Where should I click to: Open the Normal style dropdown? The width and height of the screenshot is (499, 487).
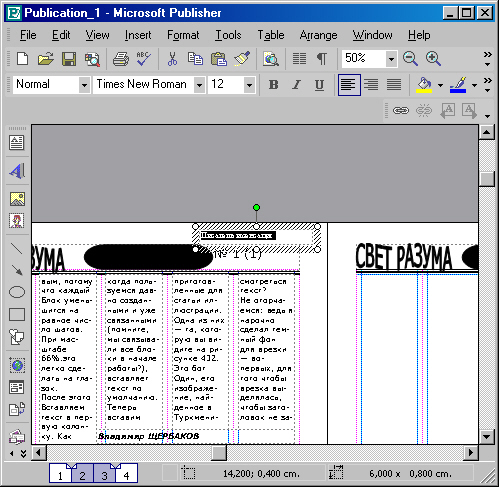(x=84, y=85)
